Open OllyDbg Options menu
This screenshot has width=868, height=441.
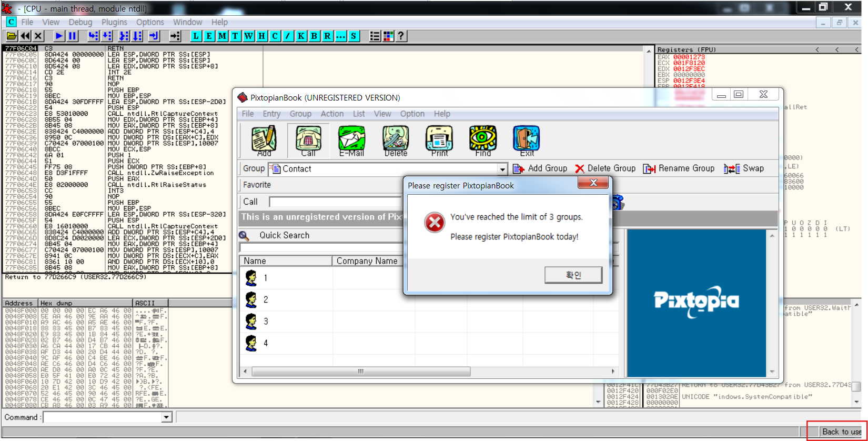pyautogui.click(x=150, y=22)
